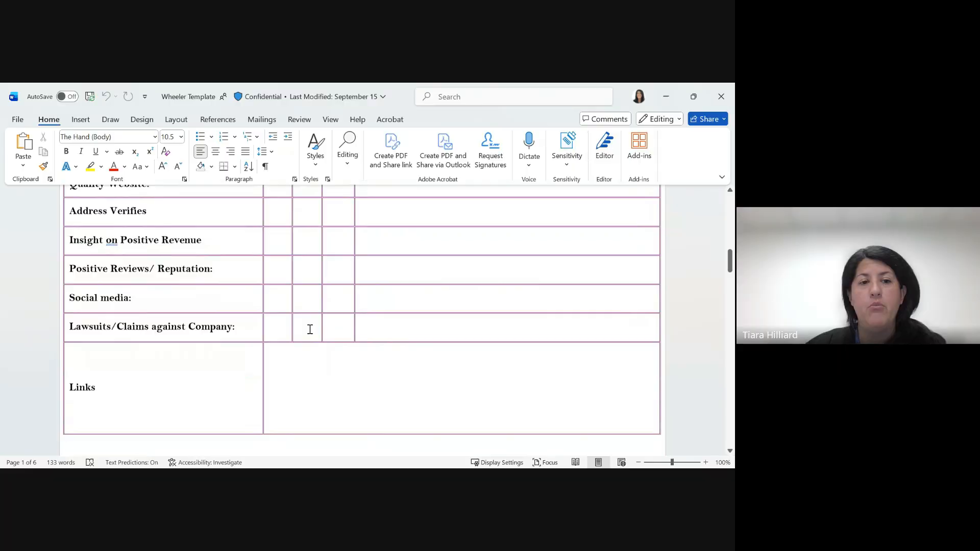Expand the font size dropdown
The image size is (980, 551).
[181, 137]
